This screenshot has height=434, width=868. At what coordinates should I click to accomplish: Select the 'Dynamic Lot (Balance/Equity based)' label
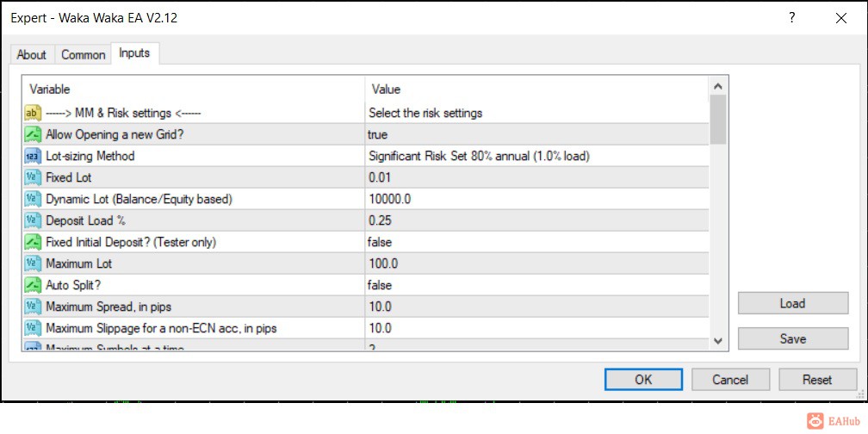click(x=139, y=199)
